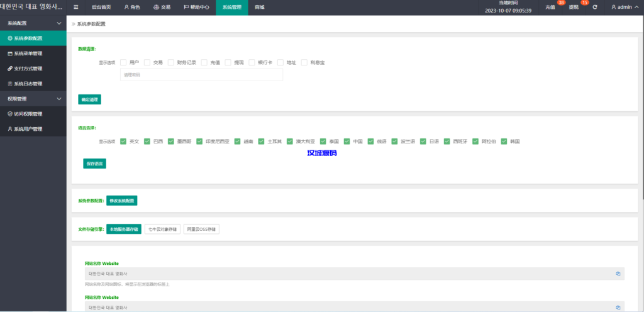Screen dimensions: 644x312
Task: Click the hamburger menu collapse icon
Action: [76, 8]
